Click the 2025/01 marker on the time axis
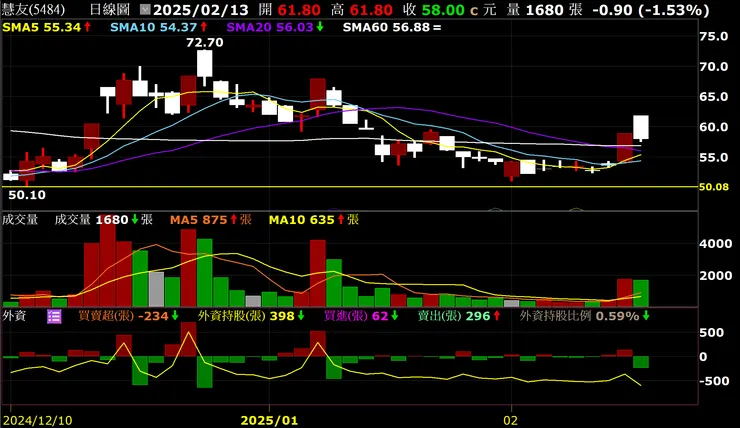Image resolution: width=740 pixels, height=428 pixels. [269, 420]
